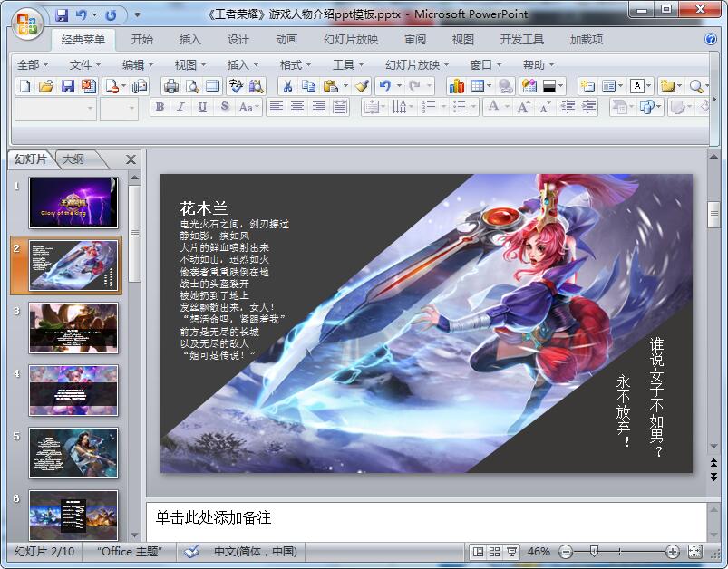The height and width of the screenshot is (569, 728).
Task: Click the slide layout icon
Action: click(608, 86)
